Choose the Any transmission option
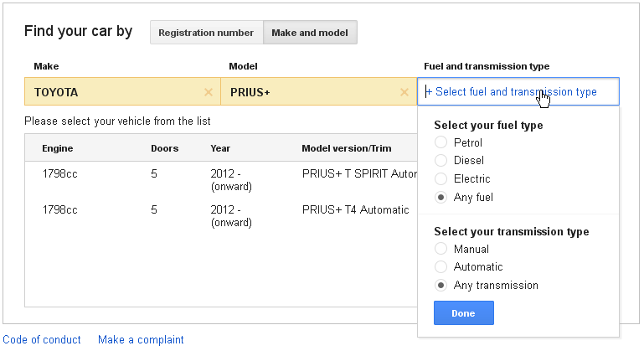 440,285
